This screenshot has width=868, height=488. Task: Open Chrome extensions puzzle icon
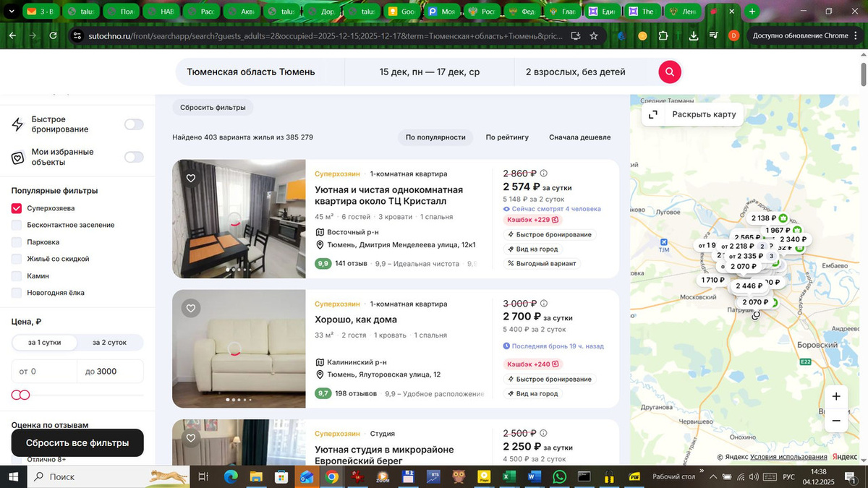point(663,35)
